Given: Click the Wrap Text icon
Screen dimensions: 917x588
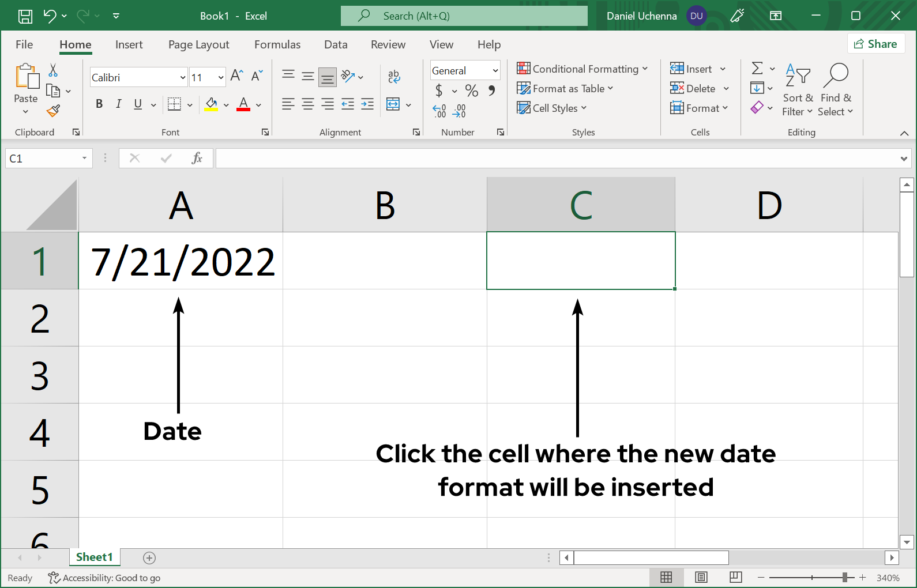Looking at the screenshot, I should [x=394, y=76].
